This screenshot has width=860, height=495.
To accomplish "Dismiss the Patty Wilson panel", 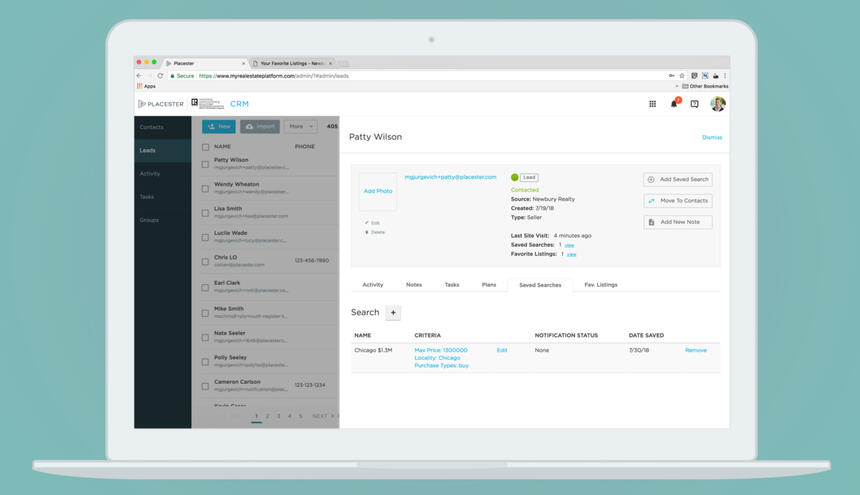I will point(712,138).
